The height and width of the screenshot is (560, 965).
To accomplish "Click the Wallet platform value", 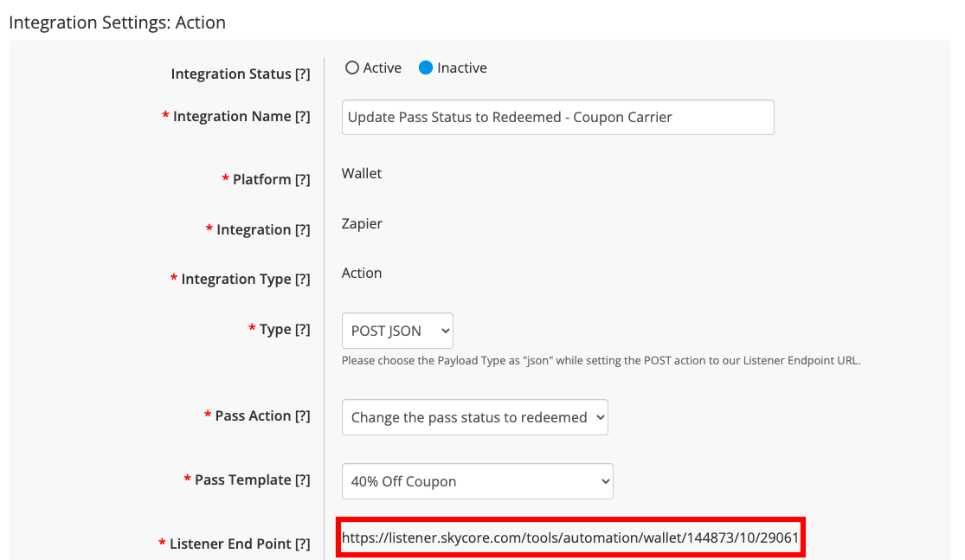I will tap(362, 173).
